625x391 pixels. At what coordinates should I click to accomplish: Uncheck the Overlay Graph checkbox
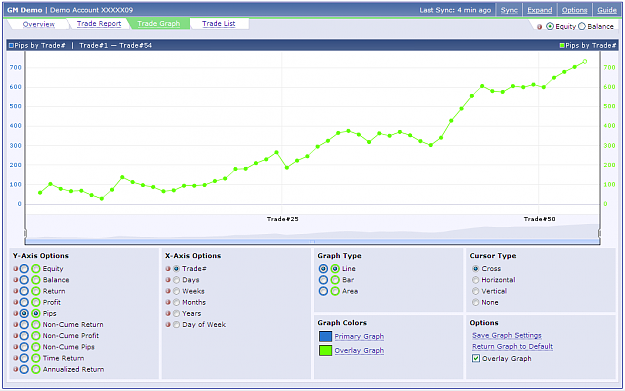pyautogui.click(x=476, y=358)
